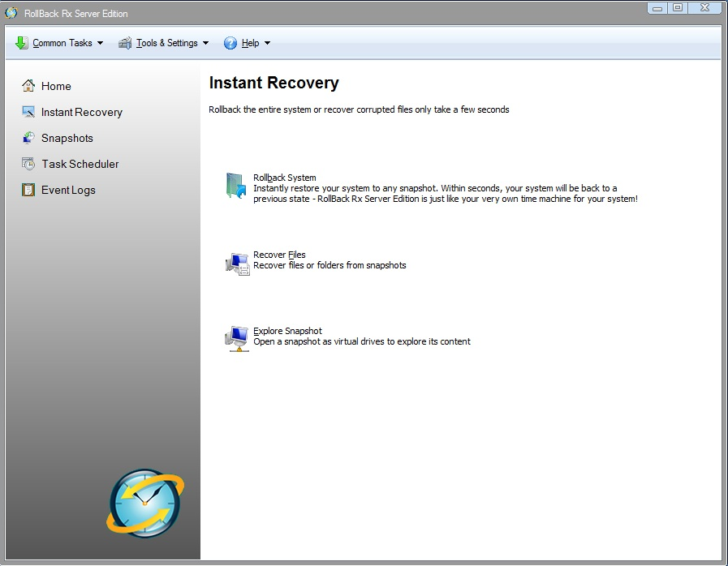
Task: Click the Rollback System link
Action: click(x=285, y=178)
